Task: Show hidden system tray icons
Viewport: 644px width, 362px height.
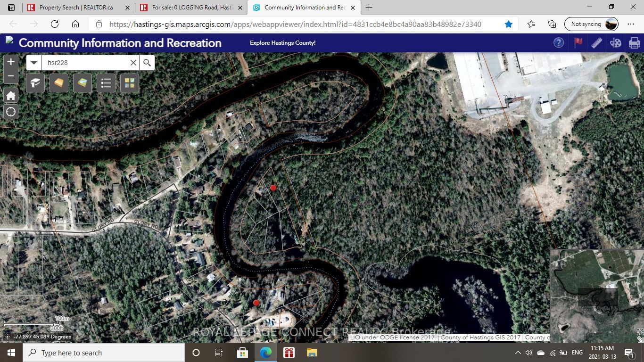Action: click(518, 353)
